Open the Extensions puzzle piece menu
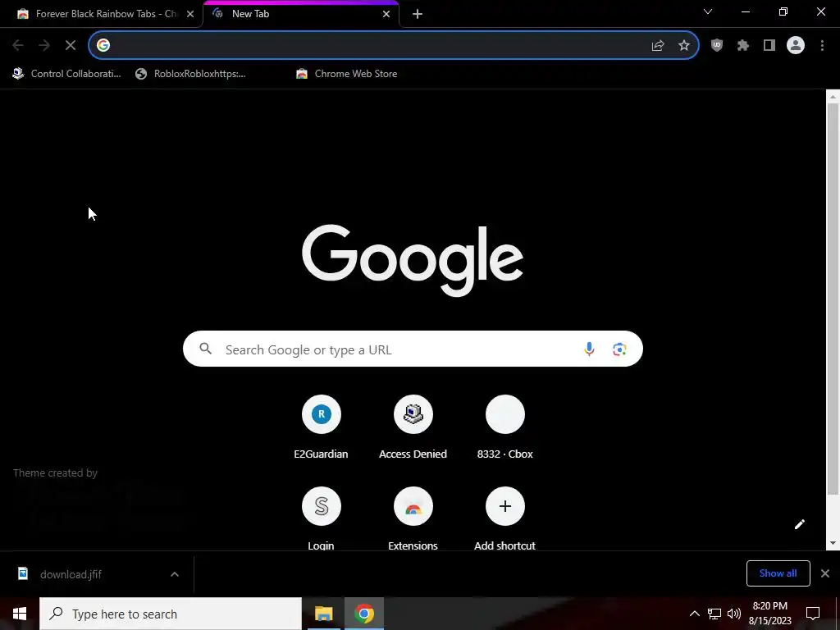 tap(743, 46)
